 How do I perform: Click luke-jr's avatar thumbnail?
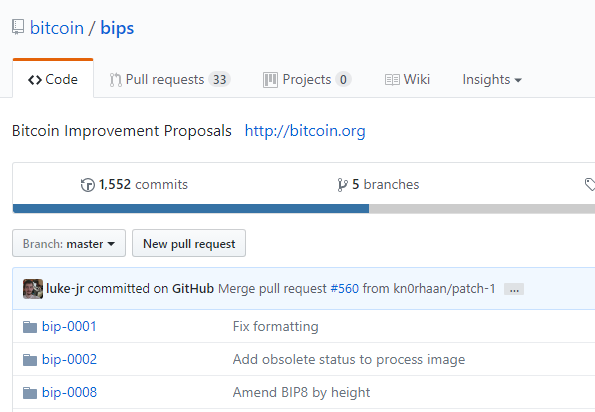click(x=33, y=289)
